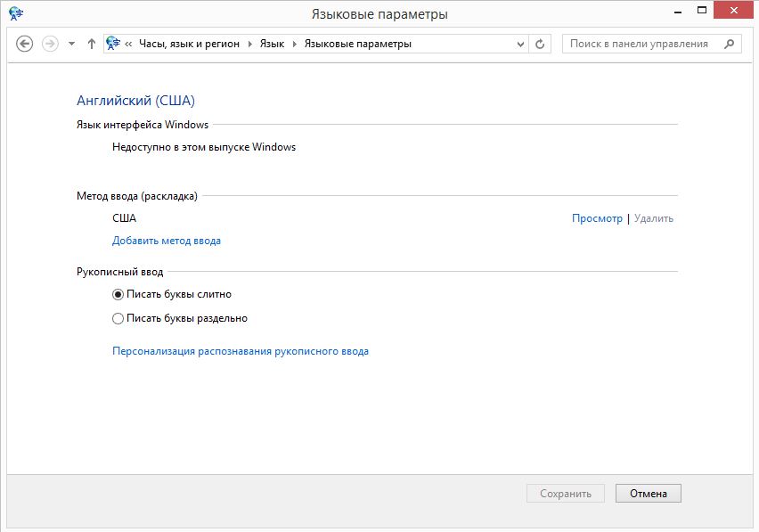The height and width of the screenshot is (532, 759).
Task: Click the forward navigation arrow
Action: [x=50, y=44]
